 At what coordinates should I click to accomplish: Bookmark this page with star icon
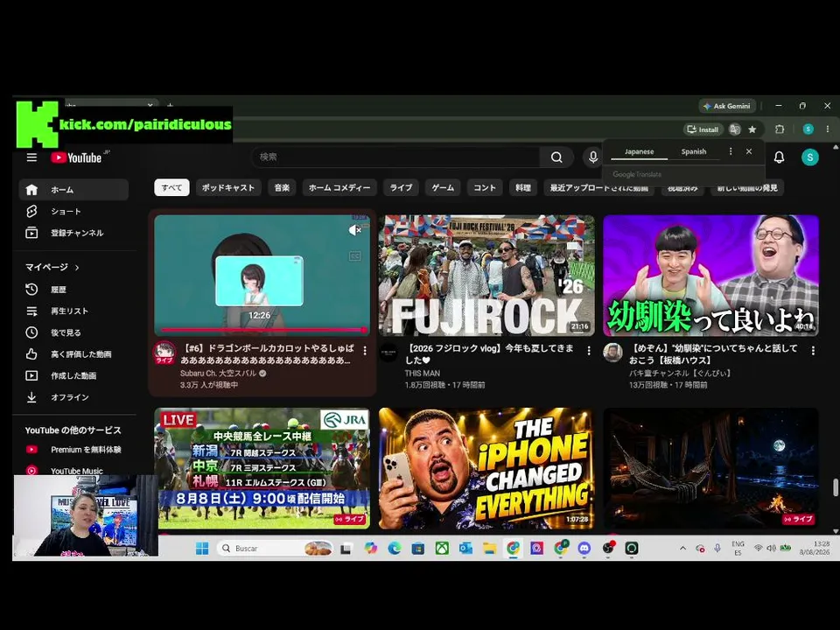[752, 129]
